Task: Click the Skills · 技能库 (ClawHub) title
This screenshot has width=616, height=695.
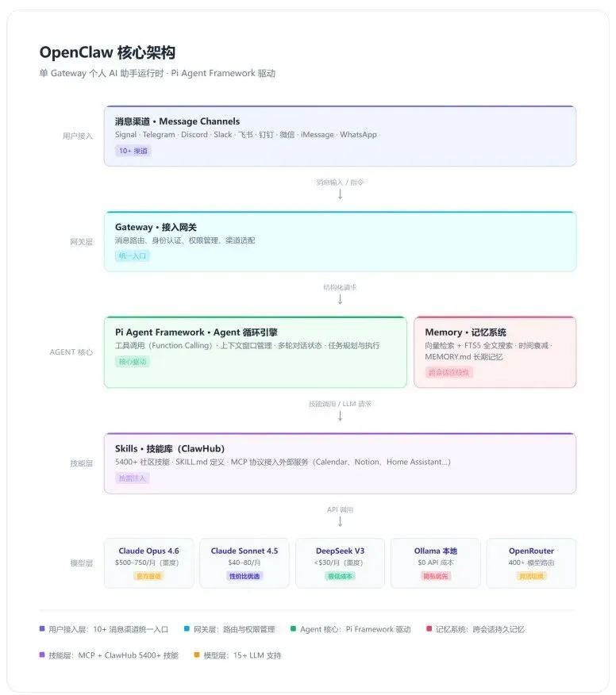Action: [x=170, y=448]
